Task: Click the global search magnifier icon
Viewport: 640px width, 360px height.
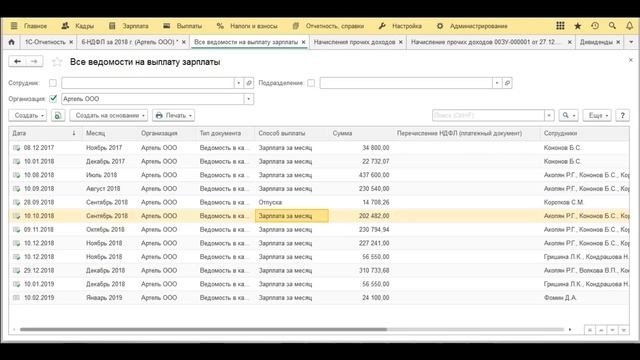Action: click(612, 26)
